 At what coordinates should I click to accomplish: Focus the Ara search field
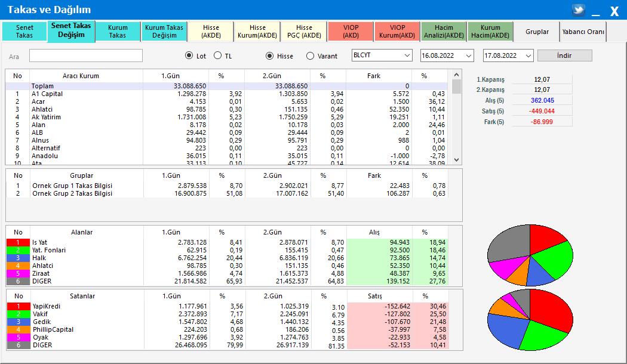point(85,55)
